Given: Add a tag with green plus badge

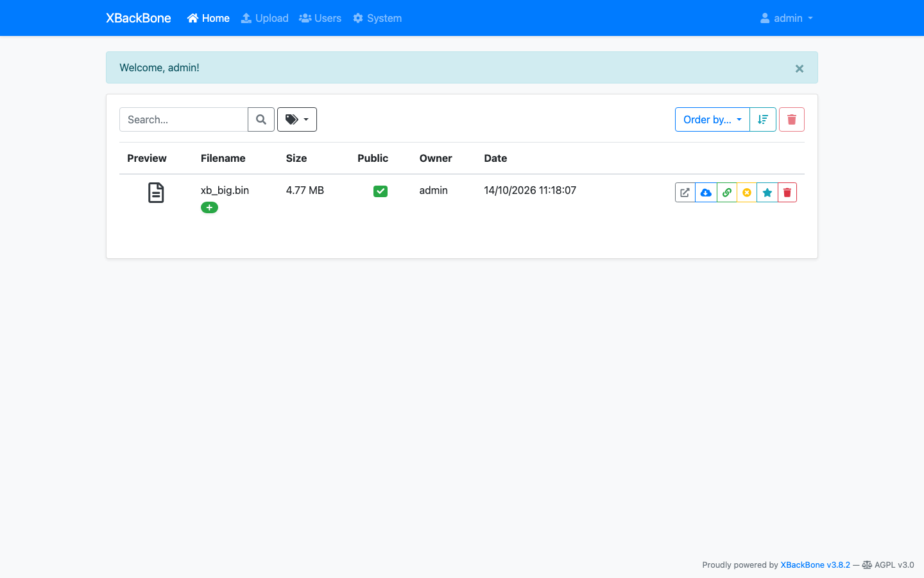Looking at the screenshot, I should (209, 207).
